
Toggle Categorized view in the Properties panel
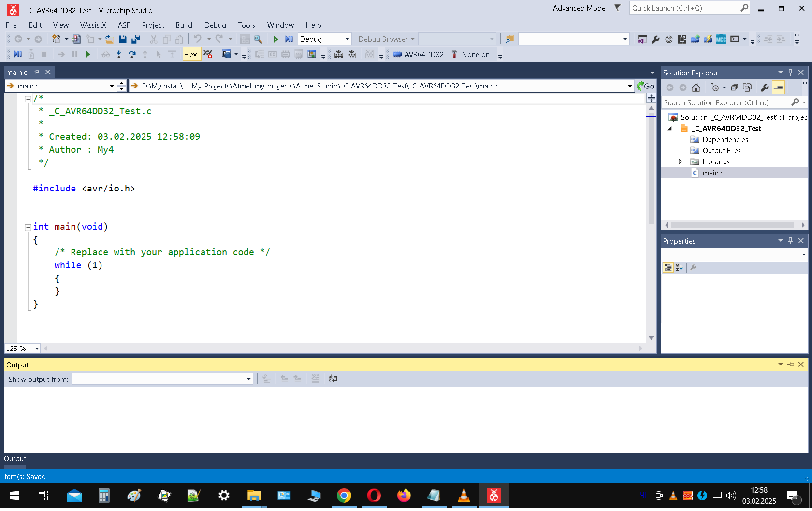668,267
